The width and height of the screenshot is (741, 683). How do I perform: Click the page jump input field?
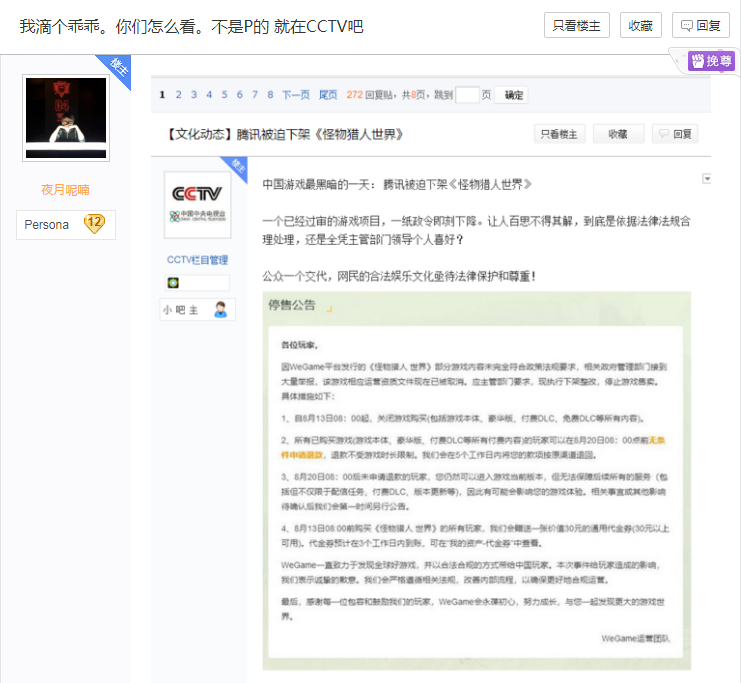coord(467,95)
